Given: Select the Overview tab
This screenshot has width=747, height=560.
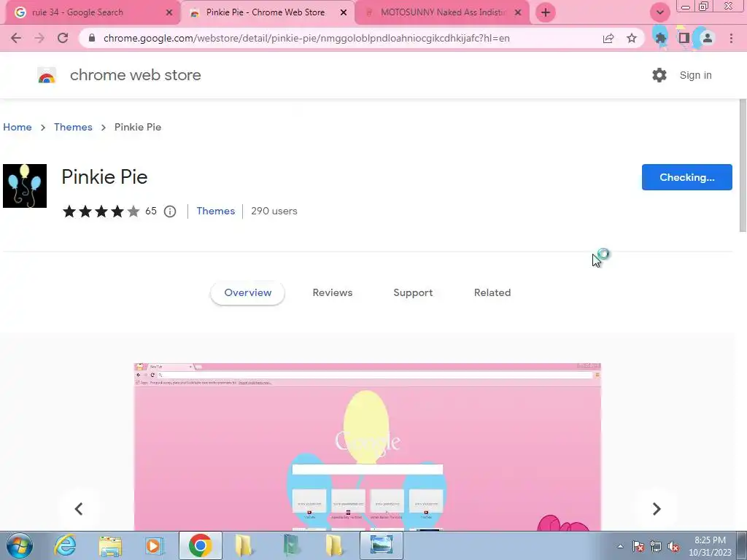Looking at the screenshot, I should (x=248, y=293).
